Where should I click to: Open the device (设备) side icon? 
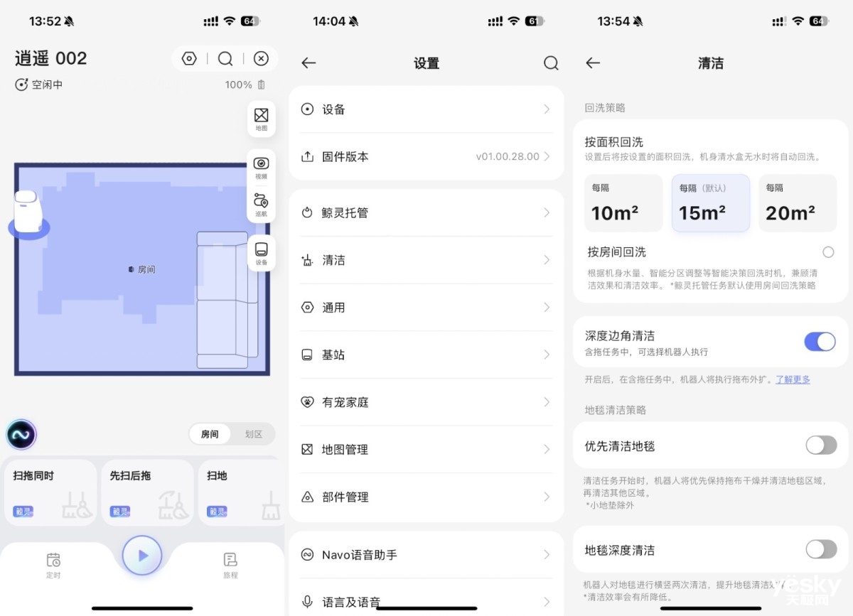[261, 252]
